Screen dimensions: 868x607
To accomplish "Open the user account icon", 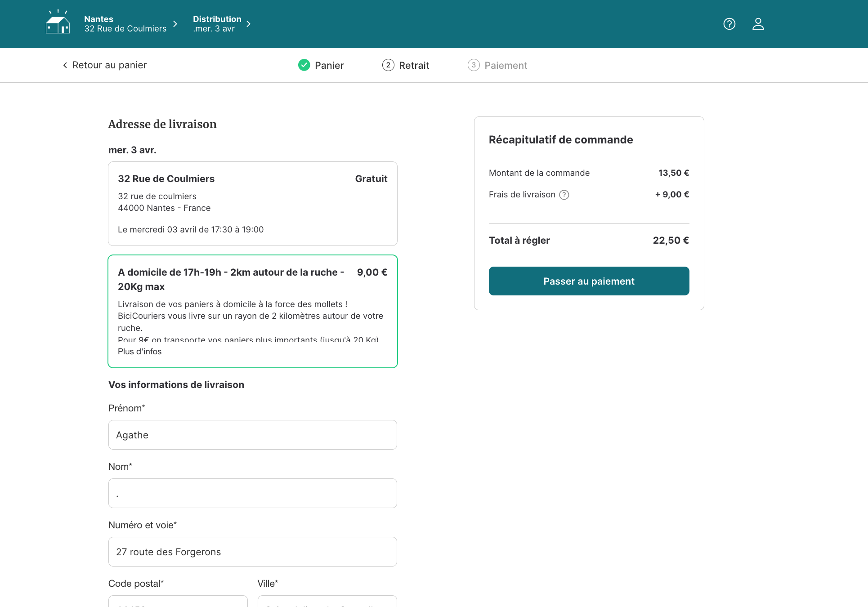I will click(758, 24).
